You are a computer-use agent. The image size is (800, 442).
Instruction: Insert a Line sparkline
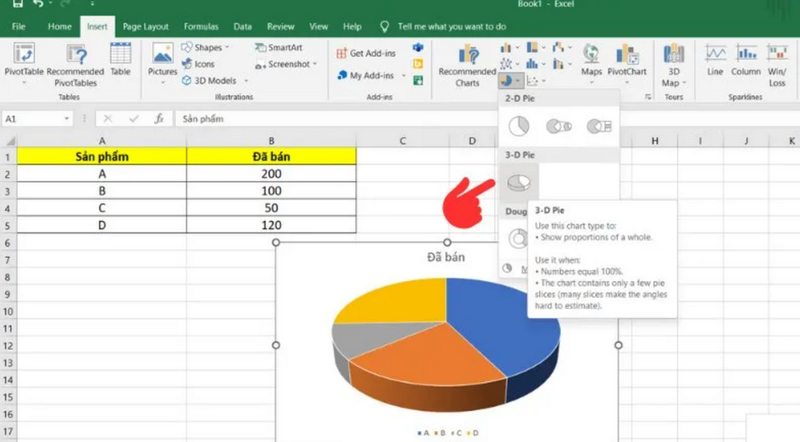click(715, 60)
